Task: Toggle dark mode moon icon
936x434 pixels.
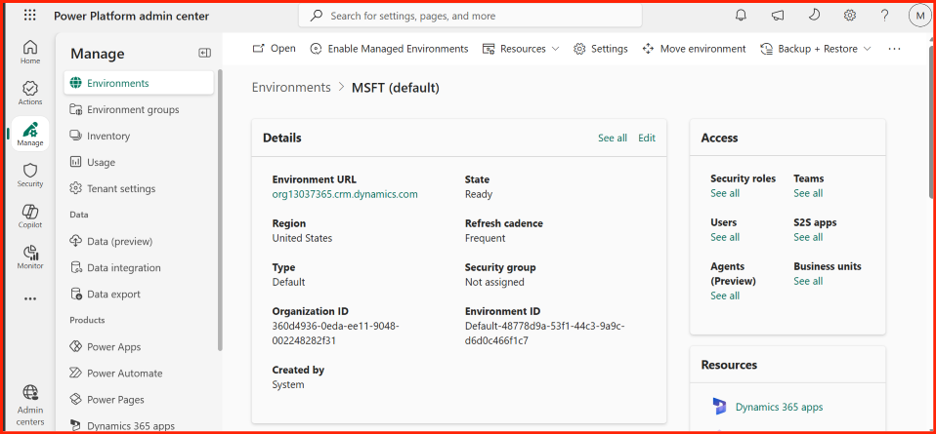Action: tap(814, 16)
